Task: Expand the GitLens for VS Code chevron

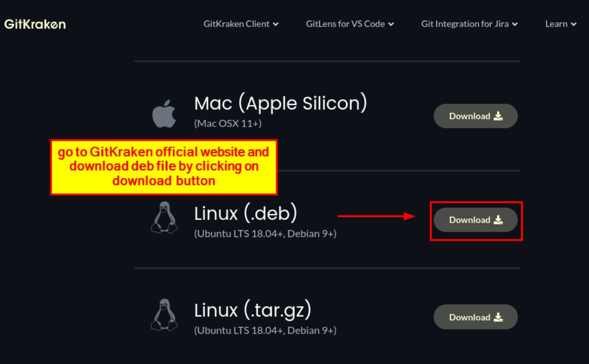Action: [x=391, y=24]
